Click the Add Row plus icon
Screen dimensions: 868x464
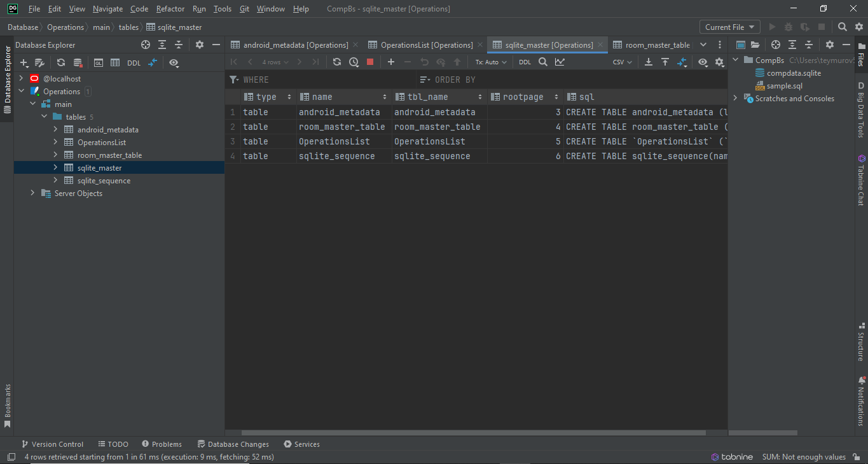390,62
